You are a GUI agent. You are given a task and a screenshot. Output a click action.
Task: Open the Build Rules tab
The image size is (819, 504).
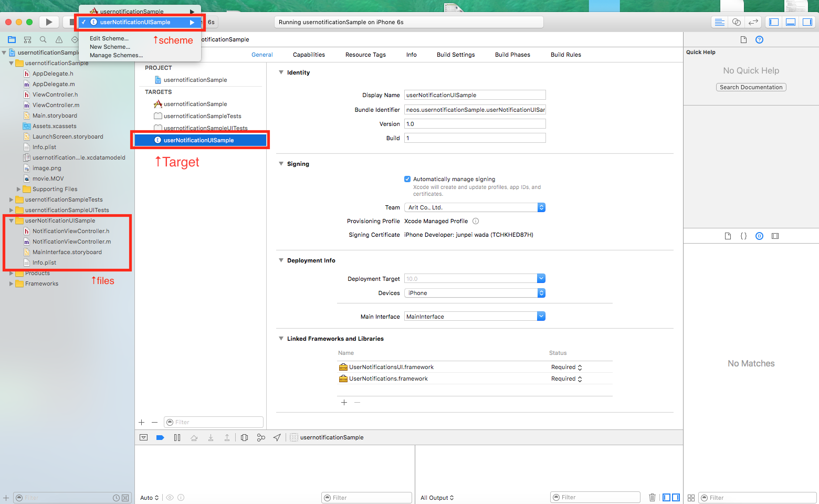566,55
